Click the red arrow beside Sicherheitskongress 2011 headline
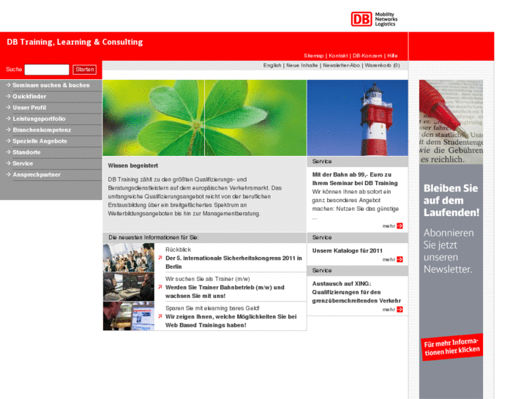This screenshot has width=532, height=399. 160,258
